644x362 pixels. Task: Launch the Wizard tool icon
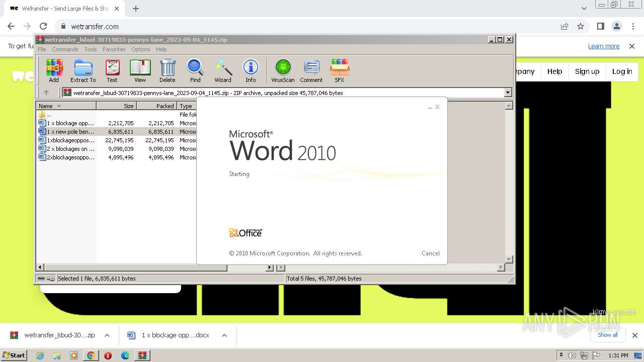[223, 70]
